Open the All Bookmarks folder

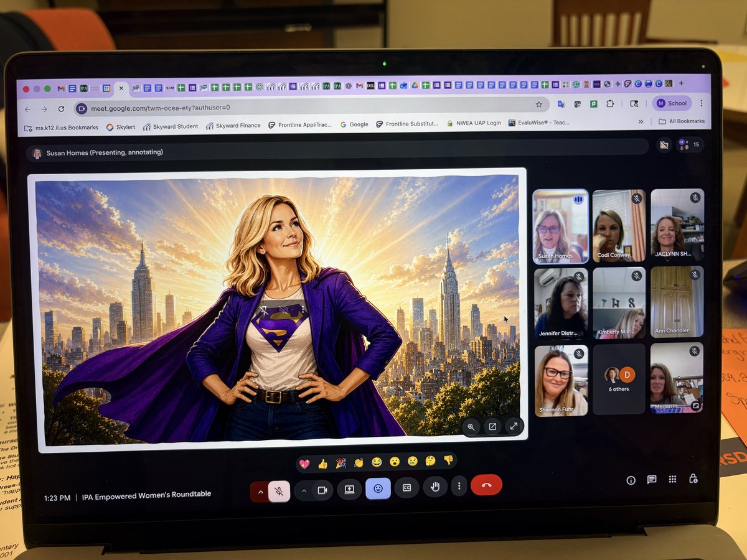tap(682, 121)
